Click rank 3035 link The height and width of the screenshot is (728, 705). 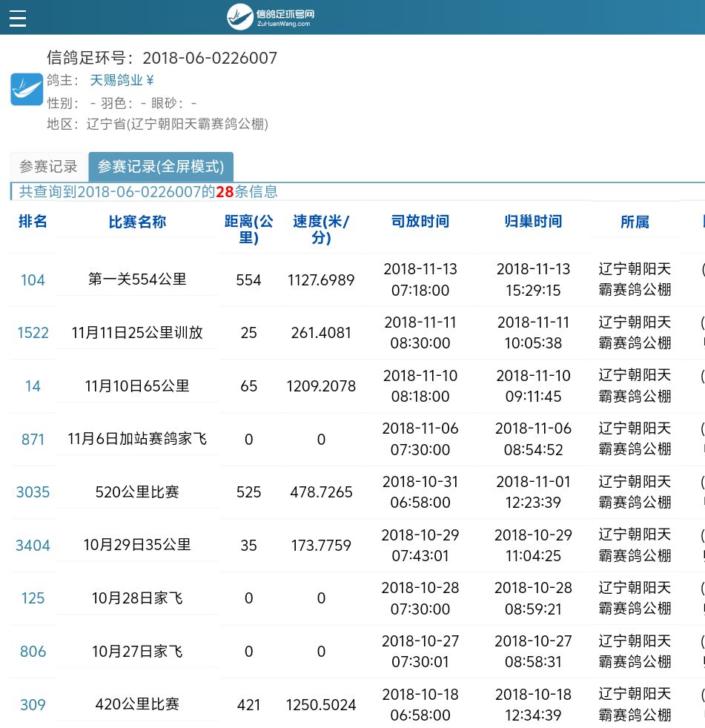(x=33, y=492)
